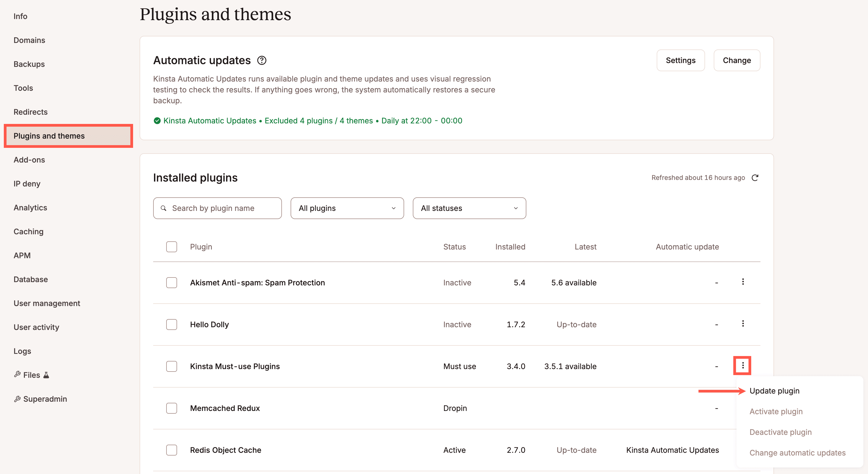
Task: Click the green checkmark status icon
Action: (157, 120)
